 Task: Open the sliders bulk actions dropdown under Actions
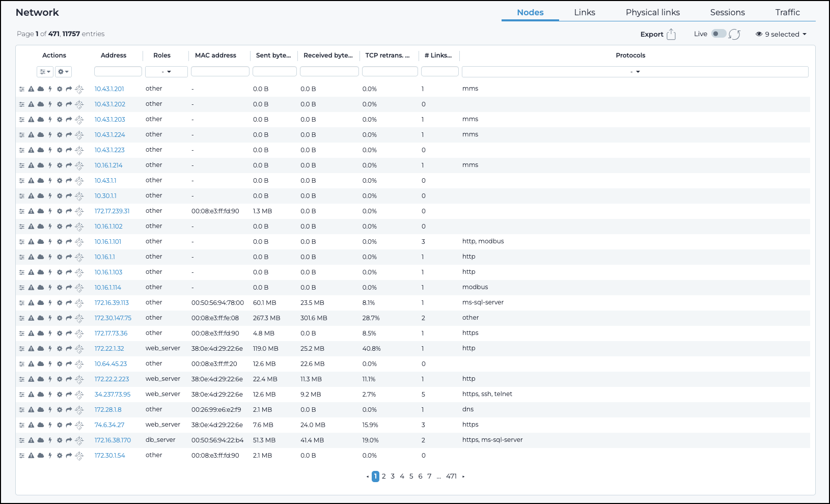(45, 72)
